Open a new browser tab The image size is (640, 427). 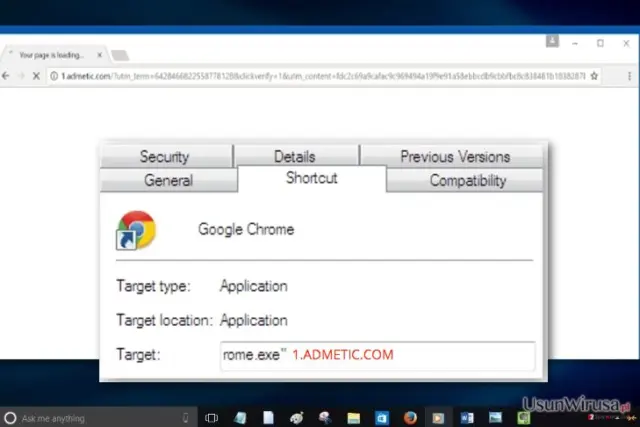tap(120, 55)
